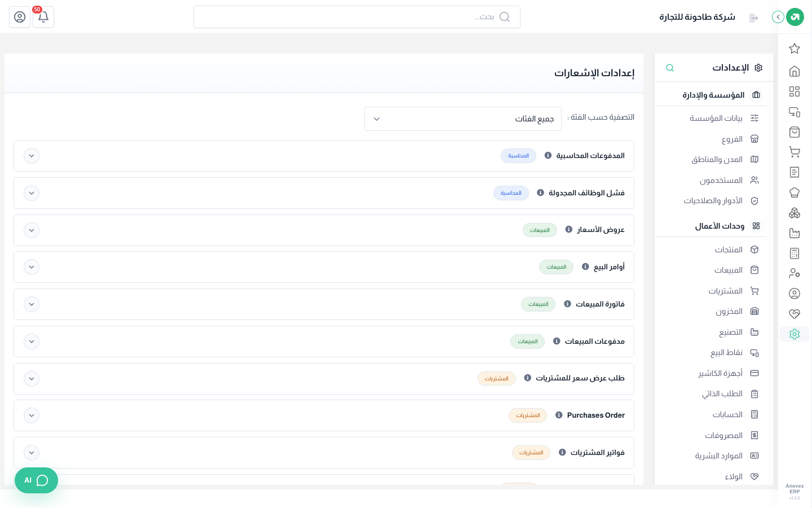Click the green app logo in the header
This screenshot has height=508, width=812.
795,17
